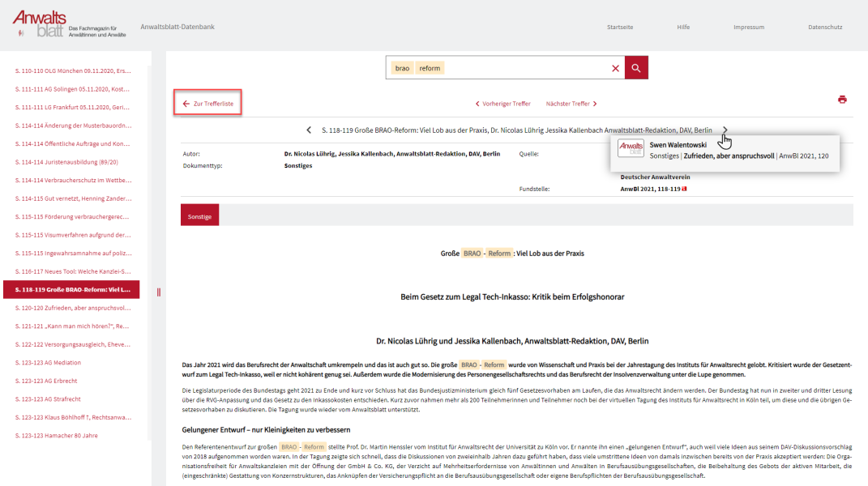Jump to Nächster Treffer

point(571,104)
